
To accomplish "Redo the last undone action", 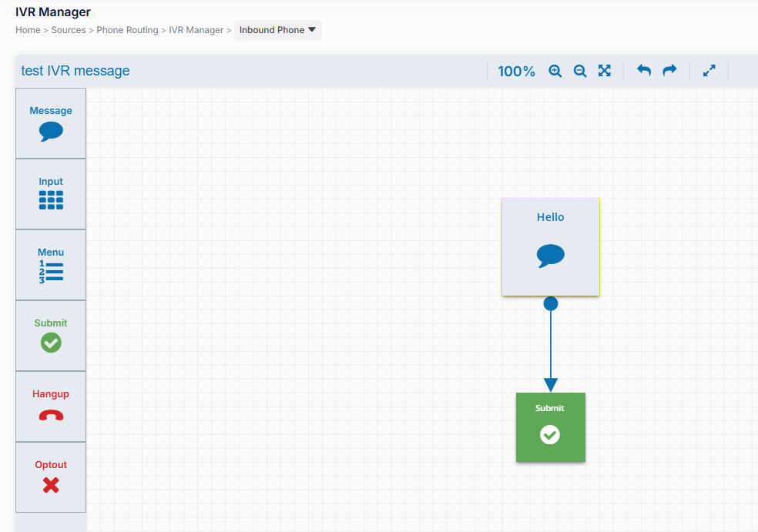I will pos(669,70).
